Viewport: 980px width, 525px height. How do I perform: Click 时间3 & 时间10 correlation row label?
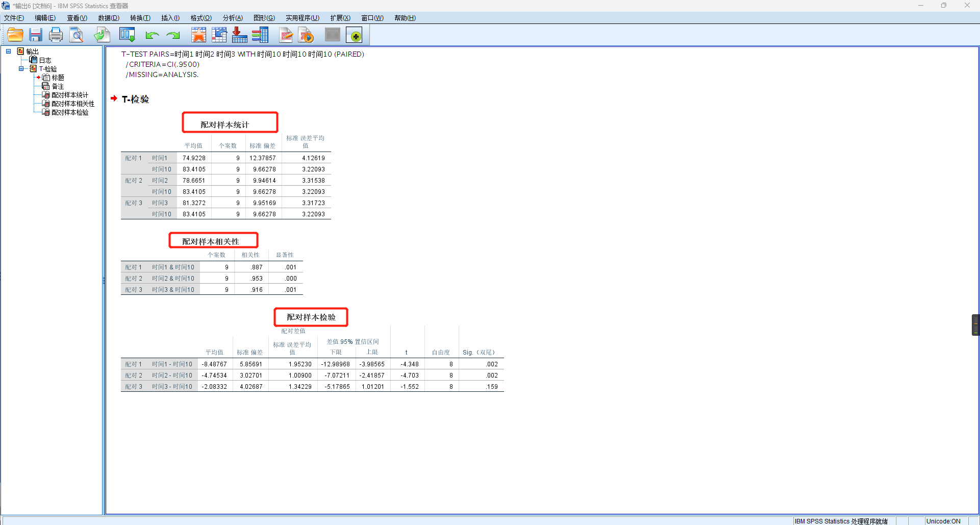coord(173,290)
